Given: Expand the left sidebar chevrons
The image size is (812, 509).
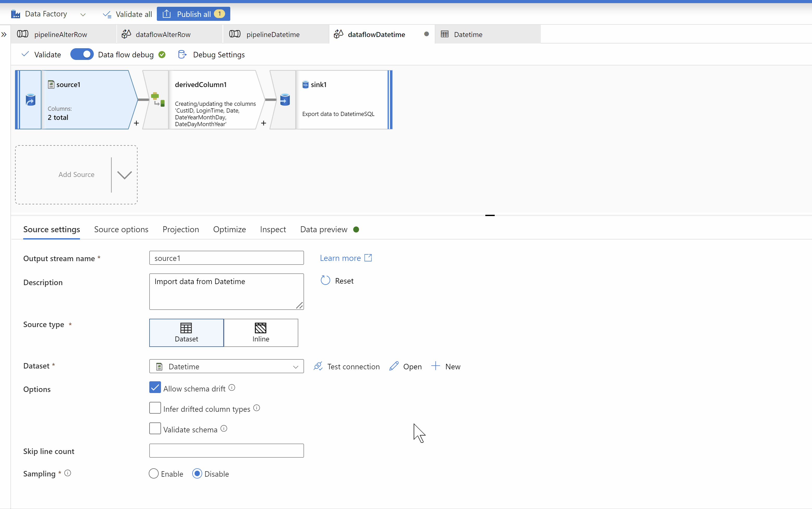Looking at the screenshot, I should click(4, 34).
